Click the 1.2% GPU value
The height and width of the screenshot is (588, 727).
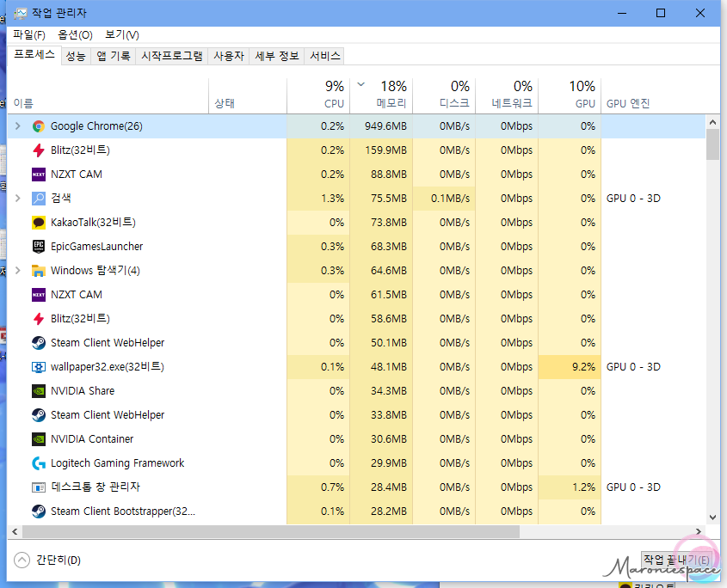[x=583, y=487]
